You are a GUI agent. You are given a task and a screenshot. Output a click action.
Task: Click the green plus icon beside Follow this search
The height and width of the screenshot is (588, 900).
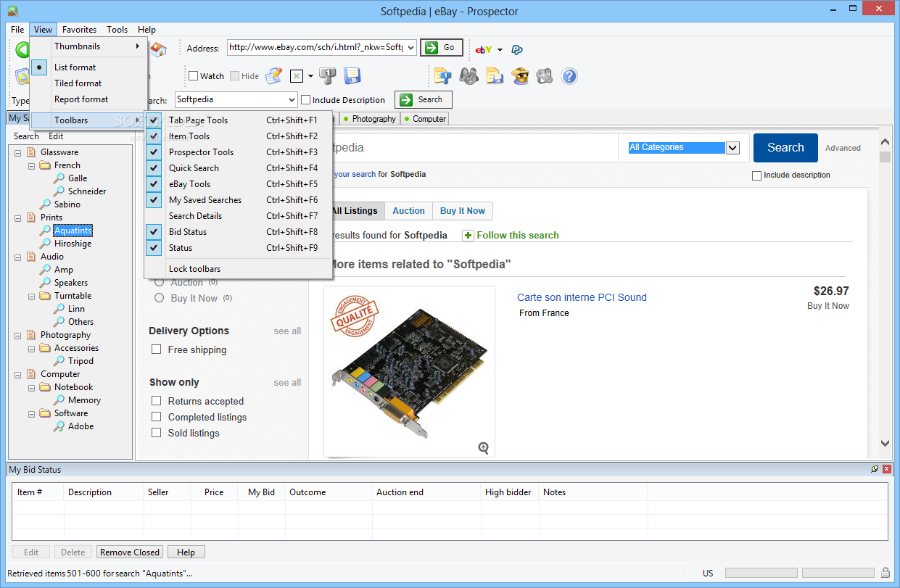pyautogui.click(x=468, y=236)
